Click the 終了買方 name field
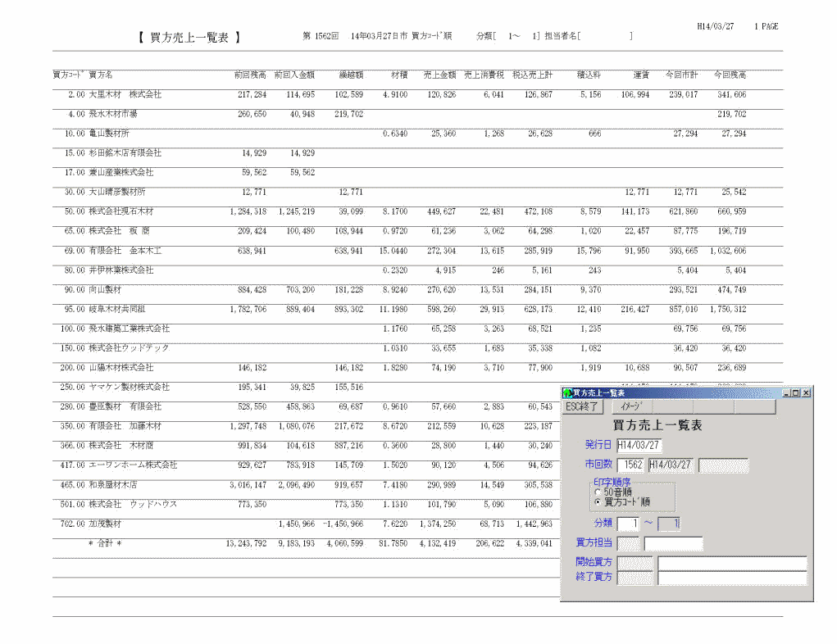Screen dimensions: 837x644 coord(732,578)
